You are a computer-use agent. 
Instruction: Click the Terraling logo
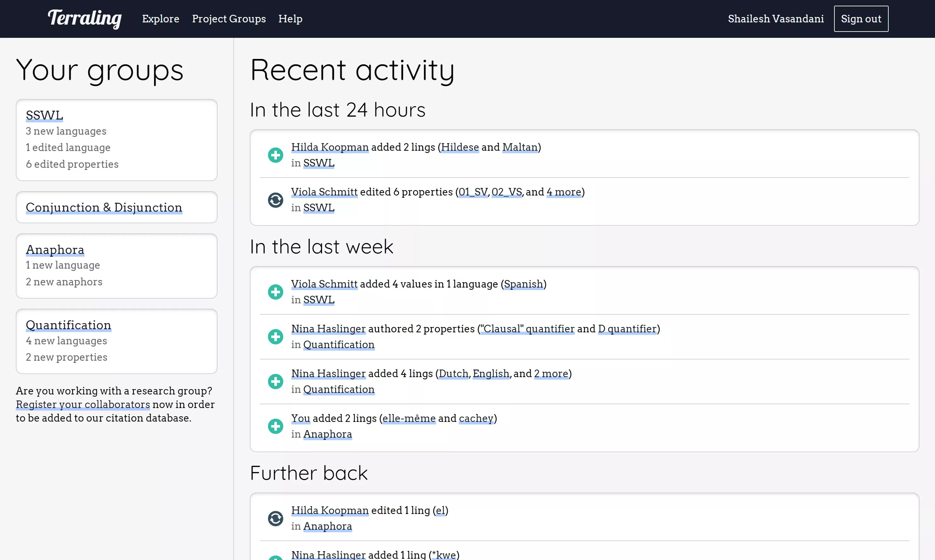[x=85, y=19]
